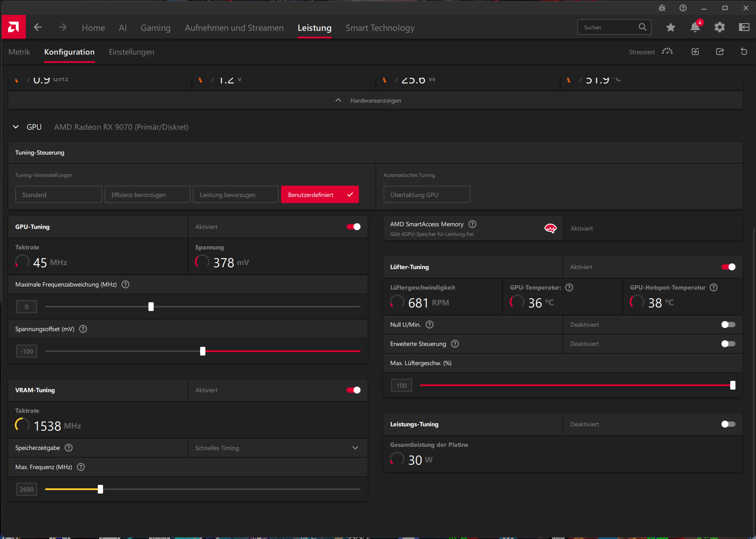Click the AMD logo home icon

click(14, 27)
